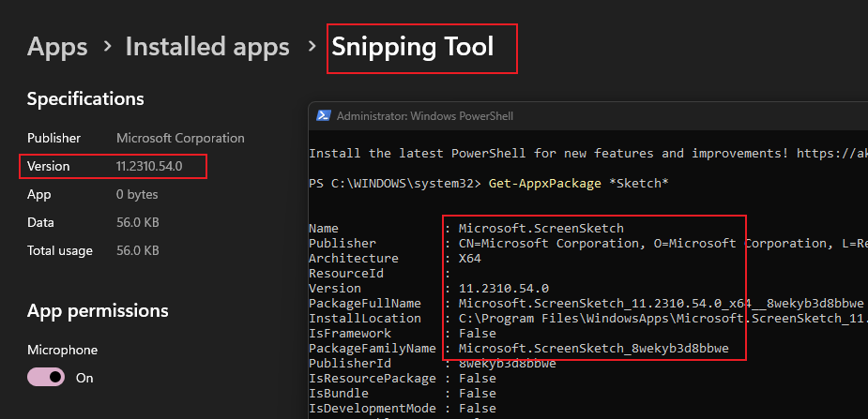The image size is (868, 419).
Task: Select Data size value 56.0 KB
Action: click(x=137, y=223)
